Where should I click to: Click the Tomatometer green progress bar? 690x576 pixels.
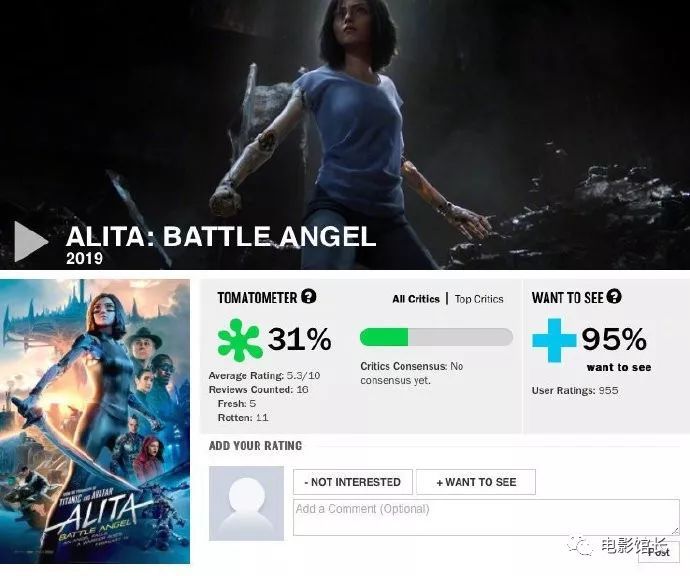[x=437, y=337]
